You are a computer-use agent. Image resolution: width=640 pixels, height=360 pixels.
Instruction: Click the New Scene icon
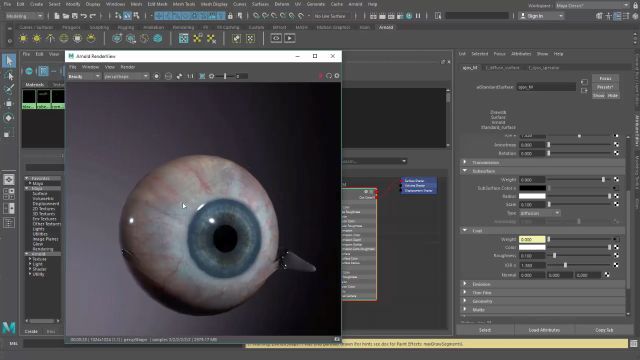[x=57, y=16]
